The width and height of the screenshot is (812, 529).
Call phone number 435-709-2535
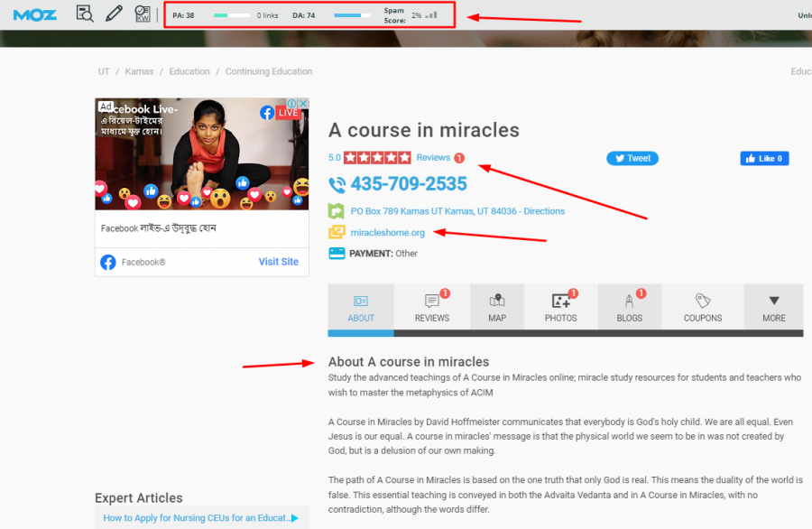pyautogui.click(x=409, y=184)
